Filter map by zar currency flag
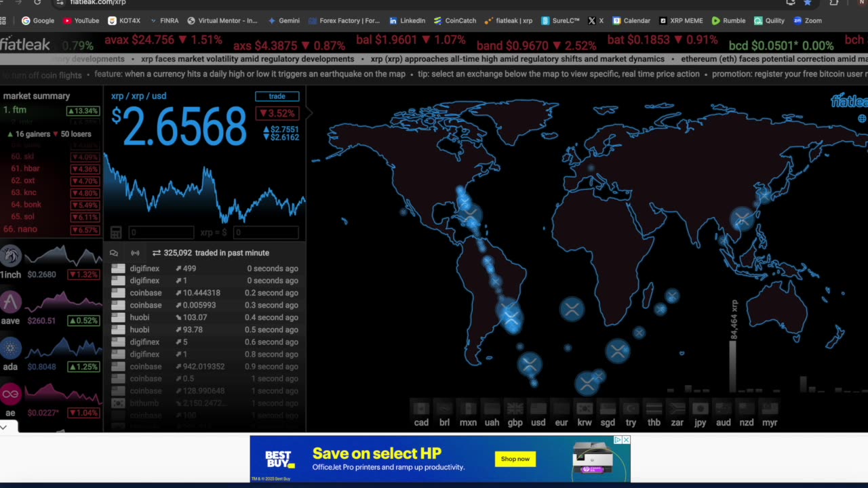Viewport: 868px width, 488px height. [x=677, y=409]
